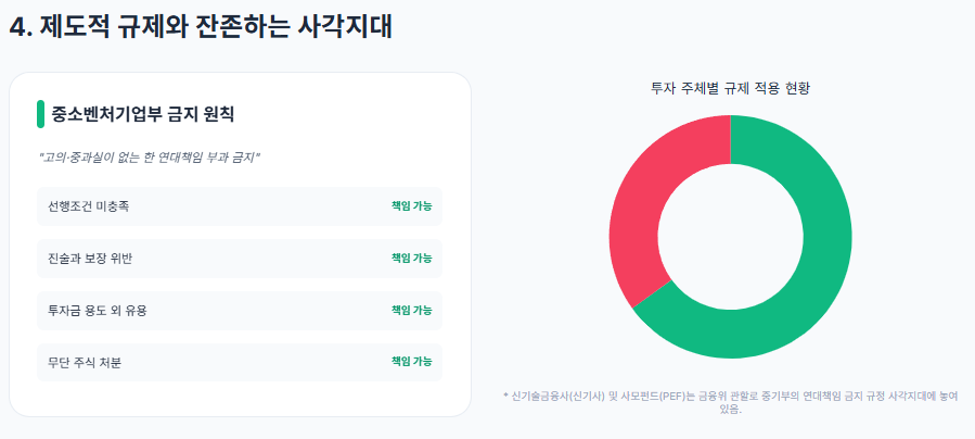Click empty card area below 무단 주식 처분

tap(239, 398)
